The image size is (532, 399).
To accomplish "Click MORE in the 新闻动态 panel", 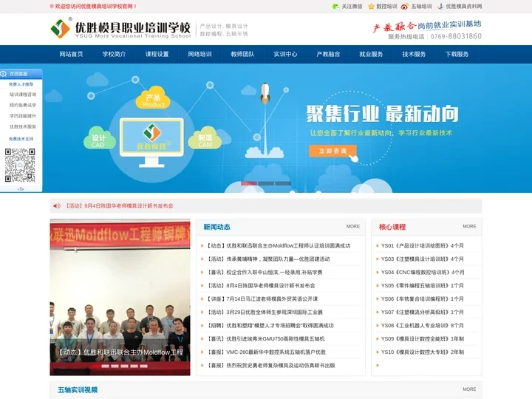I will [x=353, y=226].
